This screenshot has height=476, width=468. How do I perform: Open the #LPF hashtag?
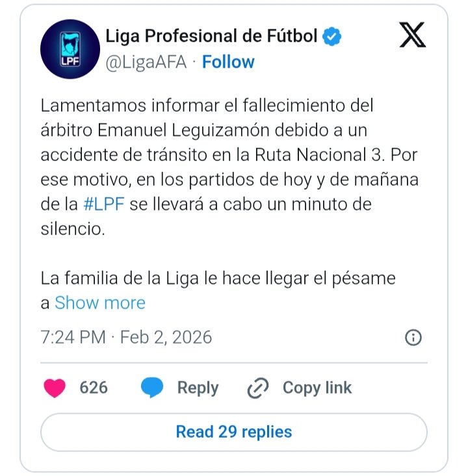coord(105,205)
